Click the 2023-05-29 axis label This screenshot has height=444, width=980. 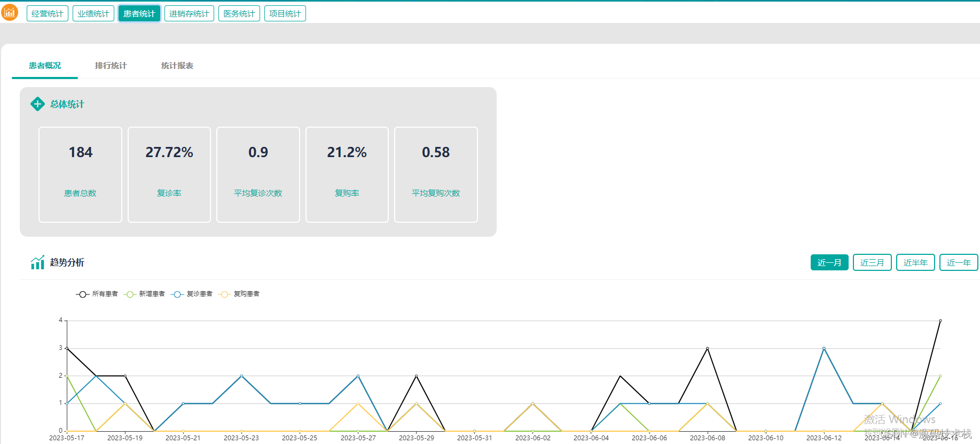tap(417, 438)
